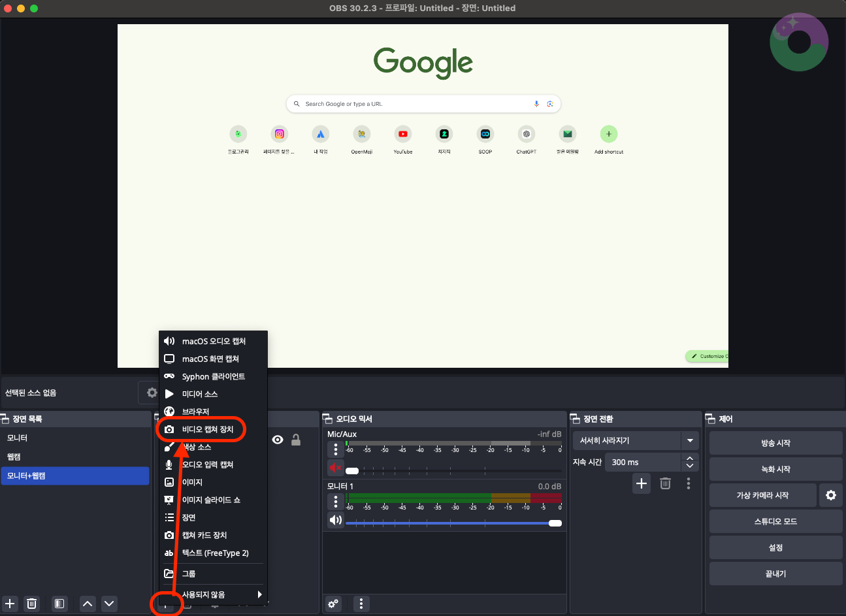
Task: Click 가상 카메라 시작 button
Action: [x=762, y=495]
